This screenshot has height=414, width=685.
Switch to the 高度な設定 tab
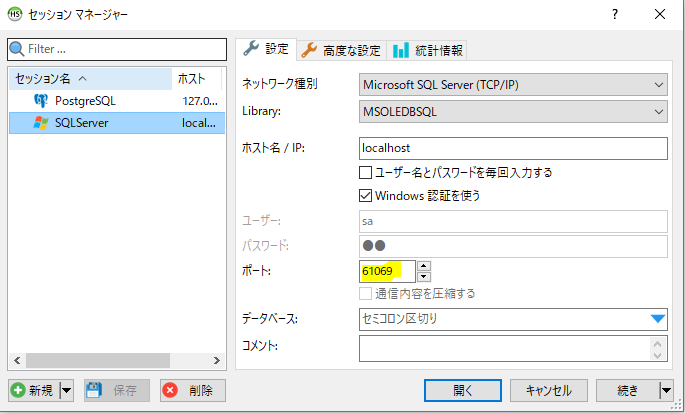pyautogui.click(x=341, y=51)
